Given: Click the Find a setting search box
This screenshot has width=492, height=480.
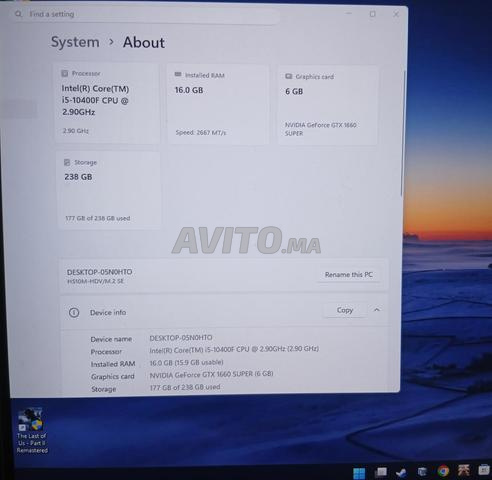Looking at the screenshot, I should 147,14.
